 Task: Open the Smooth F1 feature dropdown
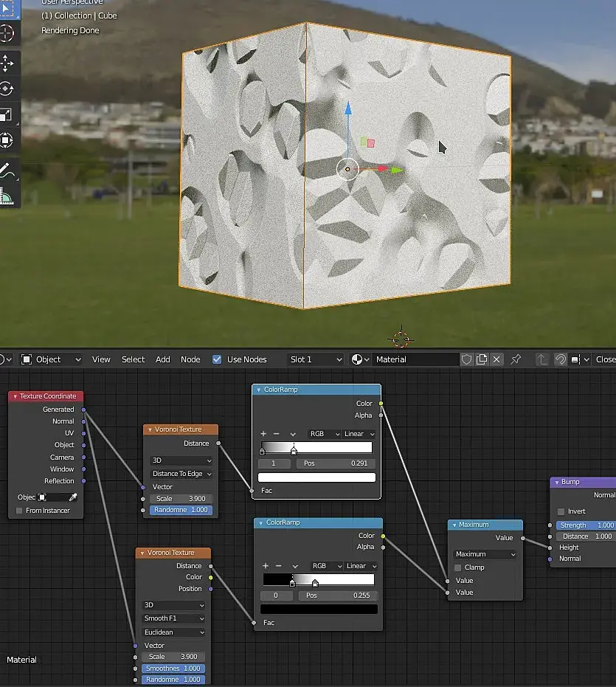coord(174,618)
